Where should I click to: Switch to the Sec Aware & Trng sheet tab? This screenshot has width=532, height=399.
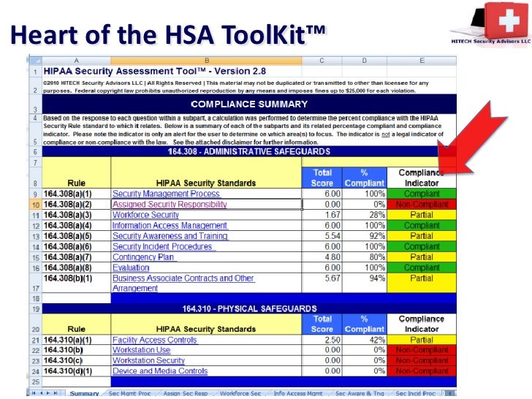(360, 393)
